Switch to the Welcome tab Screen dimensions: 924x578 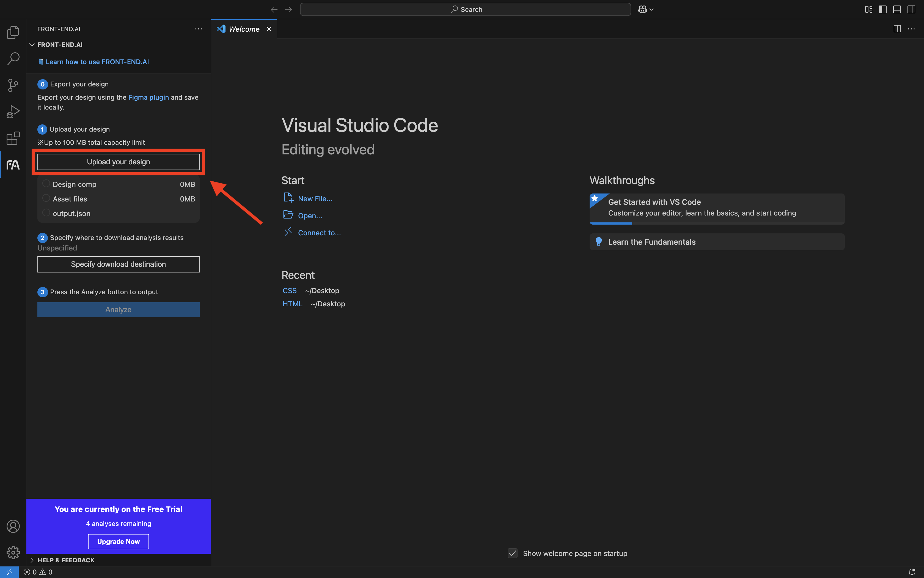pos(244,29)
